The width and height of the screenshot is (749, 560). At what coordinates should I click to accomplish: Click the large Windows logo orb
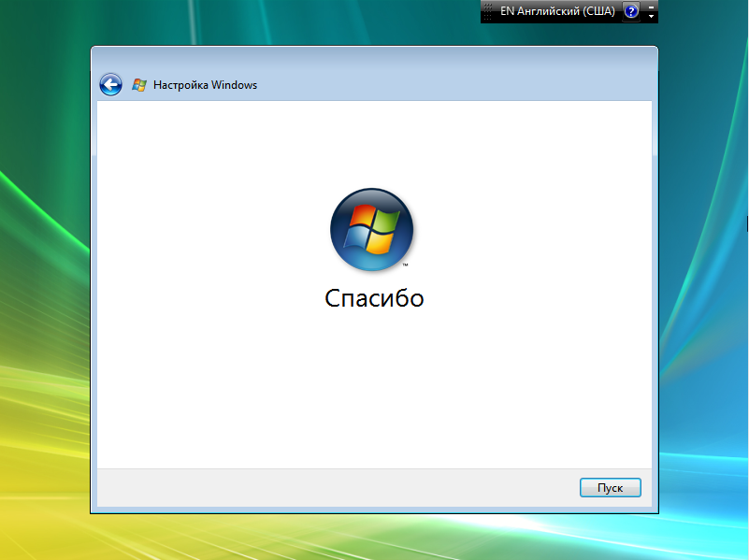pos(371,229)
